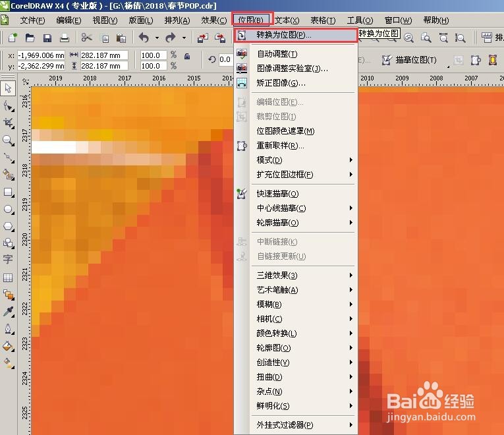Image resolution: width=504 pixels, height=435 pixels.
Task: Choose 快速描摹(Q) menu entry
Action: pos(296,194)
